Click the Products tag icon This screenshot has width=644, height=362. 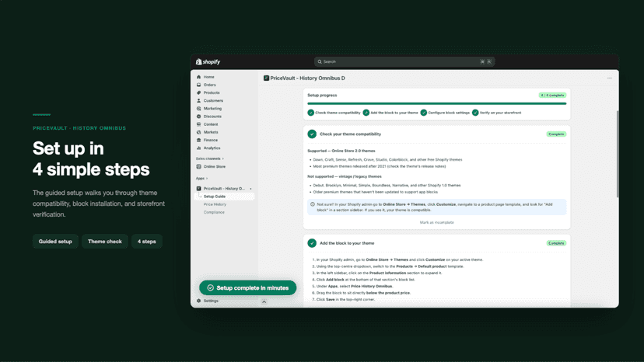click(x=199, y=92)
